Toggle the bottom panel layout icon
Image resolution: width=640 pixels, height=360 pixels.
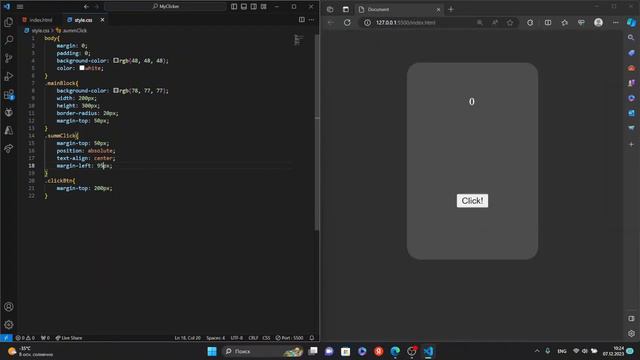[x=244, y=7]
